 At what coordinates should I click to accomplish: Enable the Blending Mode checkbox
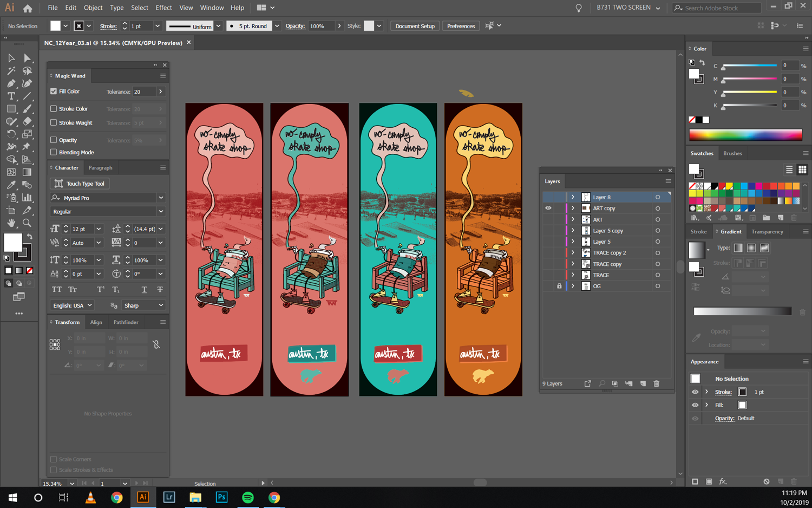[54, 153]
